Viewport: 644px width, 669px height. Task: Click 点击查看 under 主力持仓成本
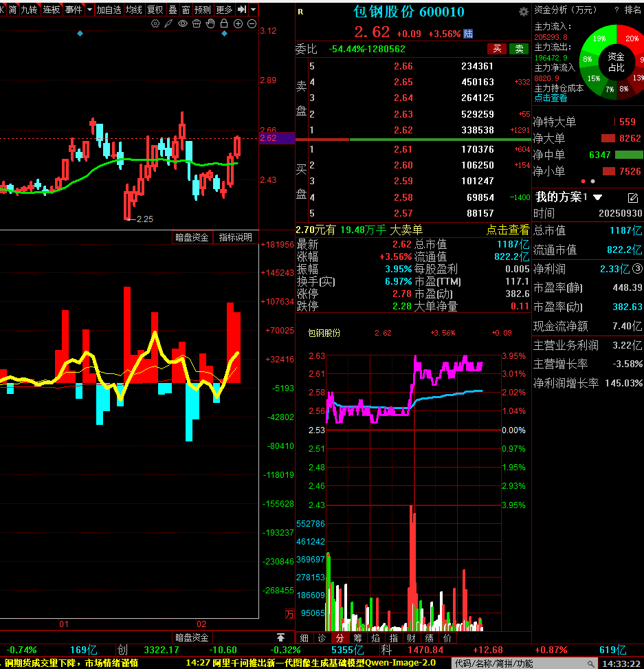point(551,98)
